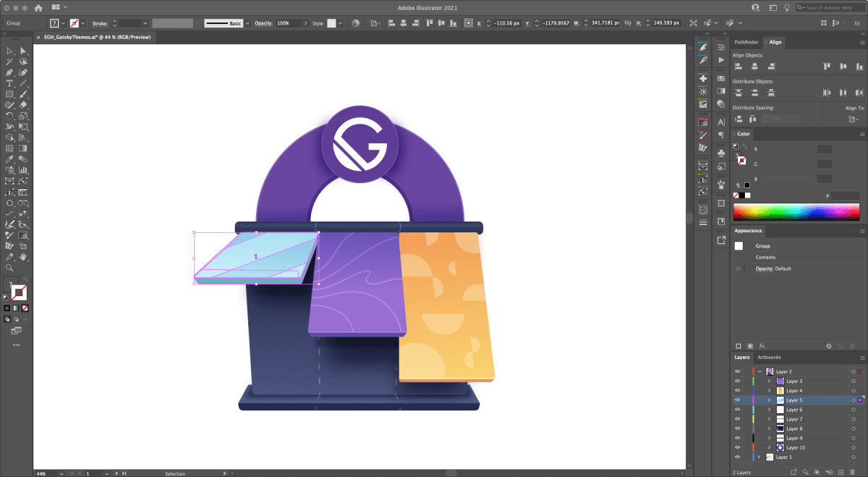
Task: Select the Direct Selection tool
Action: (x=23, y=51)
